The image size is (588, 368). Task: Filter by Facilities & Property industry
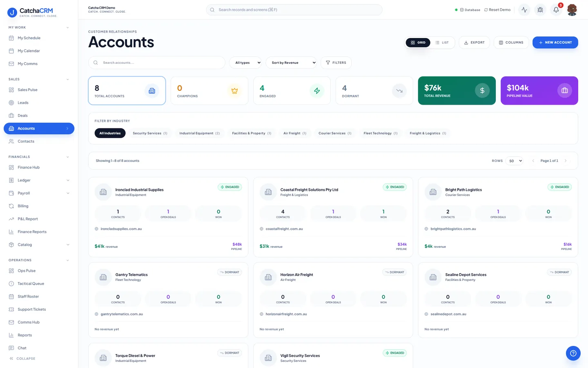(252, 133)
